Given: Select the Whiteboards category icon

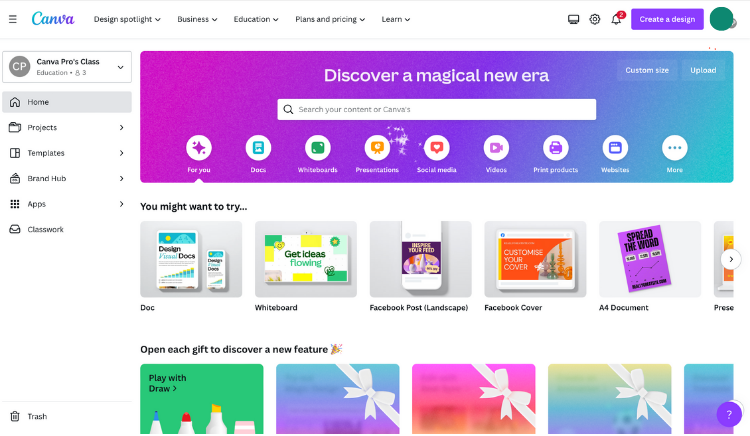Looking at the screenshot, I should (x=318, y=148).
